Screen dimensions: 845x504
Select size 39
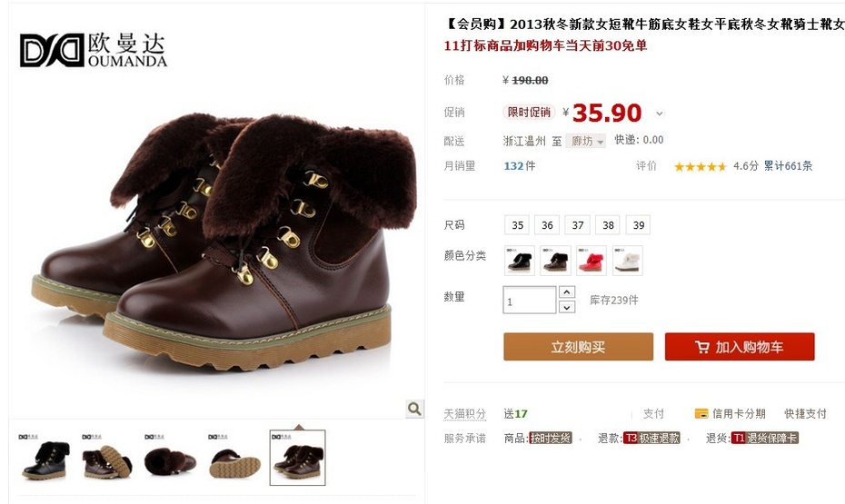(638, 225)
